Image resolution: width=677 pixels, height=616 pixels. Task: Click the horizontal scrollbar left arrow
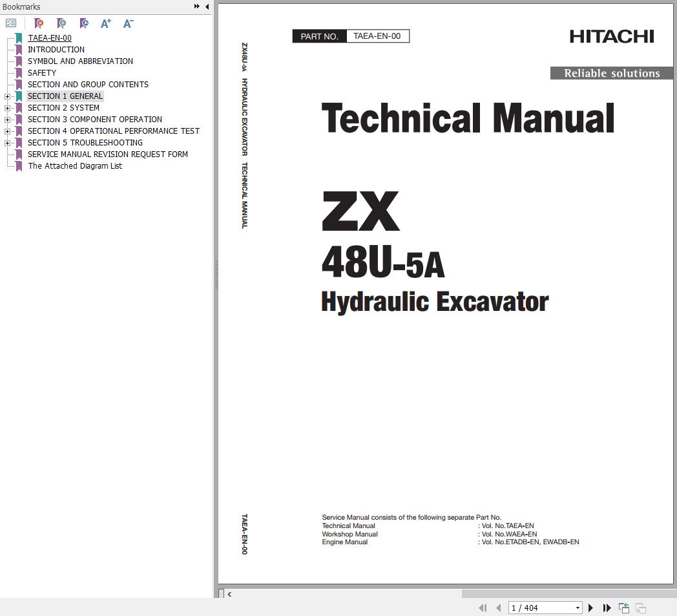click(x=229, y=594)
